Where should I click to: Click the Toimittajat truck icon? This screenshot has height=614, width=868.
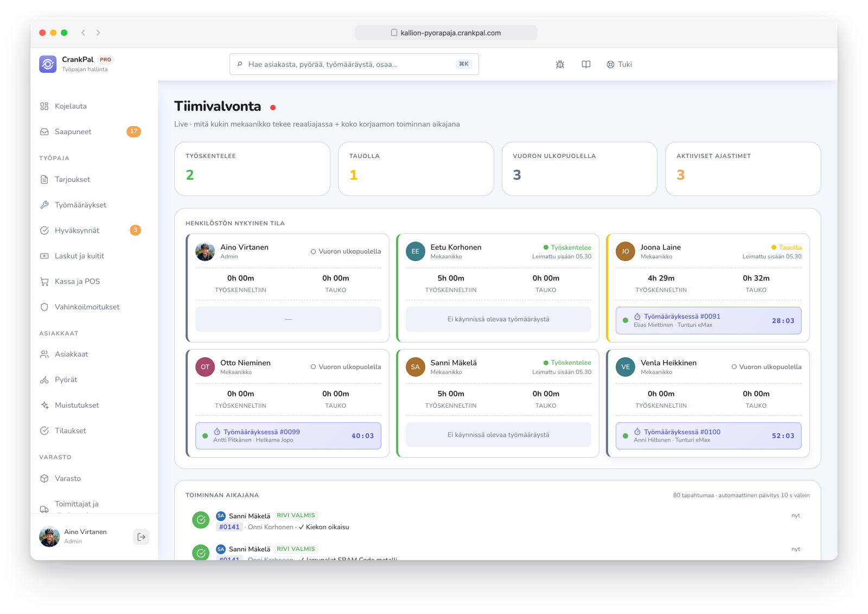point(44,509)
